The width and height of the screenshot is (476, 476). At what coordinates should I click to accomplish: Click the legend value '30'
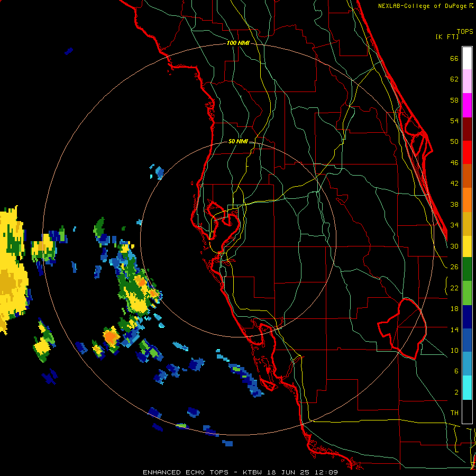454,246
